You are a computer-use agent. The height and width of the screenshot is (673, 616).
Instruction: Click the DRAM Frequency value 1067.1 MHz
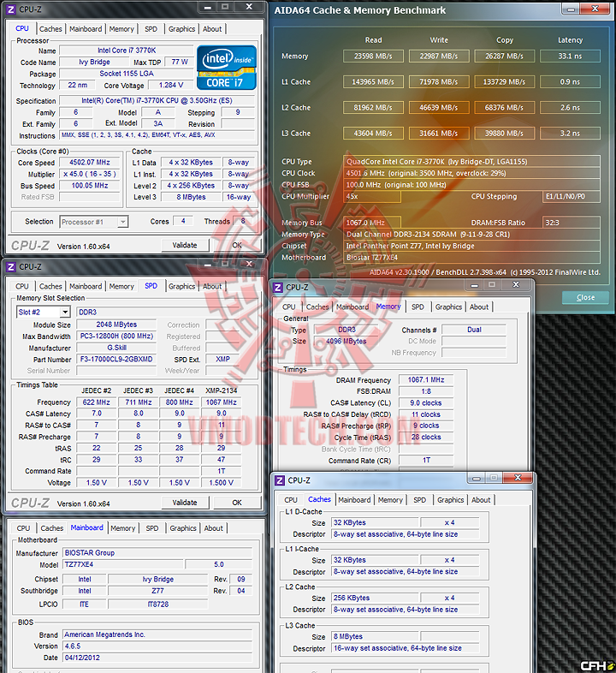click(426, 380)
